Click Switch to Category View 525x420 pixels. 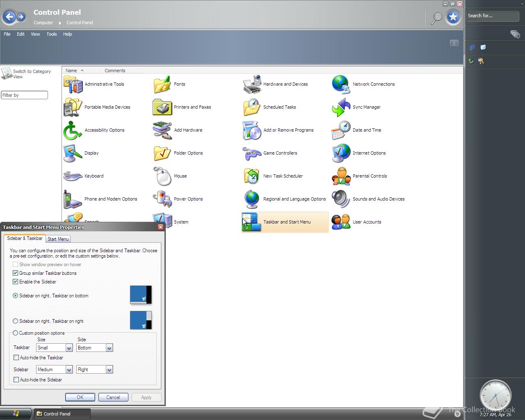pyautogui.click(x=32, y=74)
